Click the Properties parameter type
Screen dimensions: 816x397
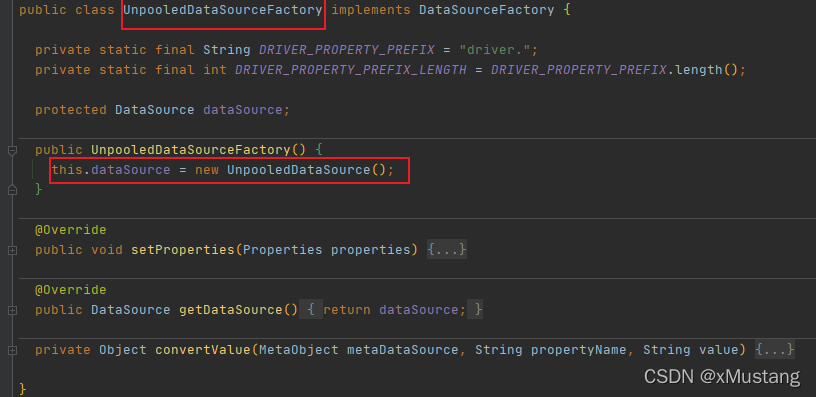pyautogui.click(x=283, y=250)
